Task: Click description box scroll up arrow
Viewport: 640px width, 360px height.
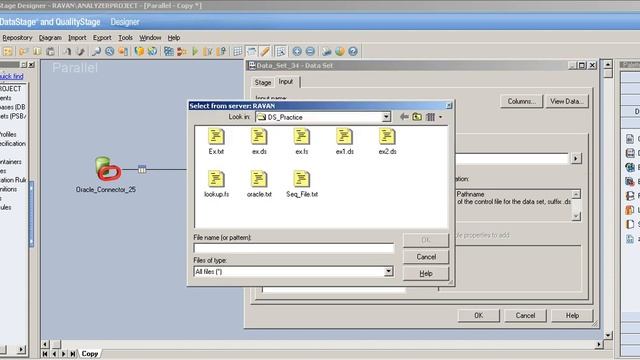Action: (576, 194)
